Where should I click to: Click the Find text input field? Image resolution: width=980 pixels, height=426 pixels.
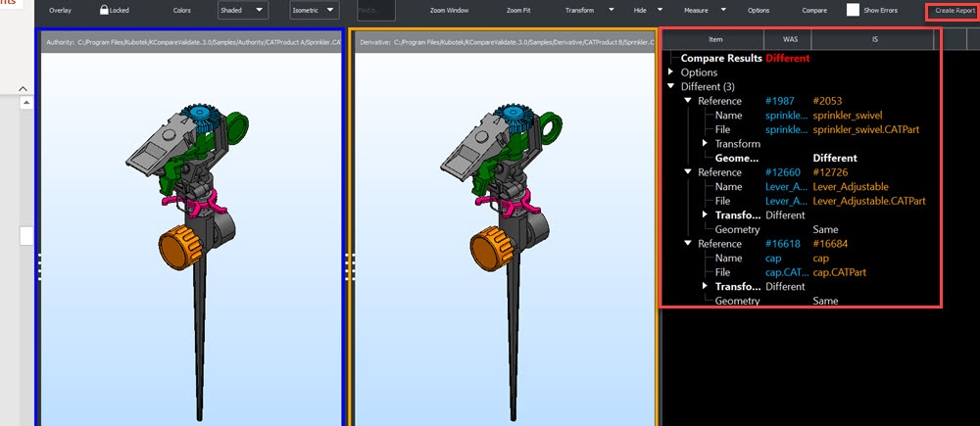pos(376,10)
